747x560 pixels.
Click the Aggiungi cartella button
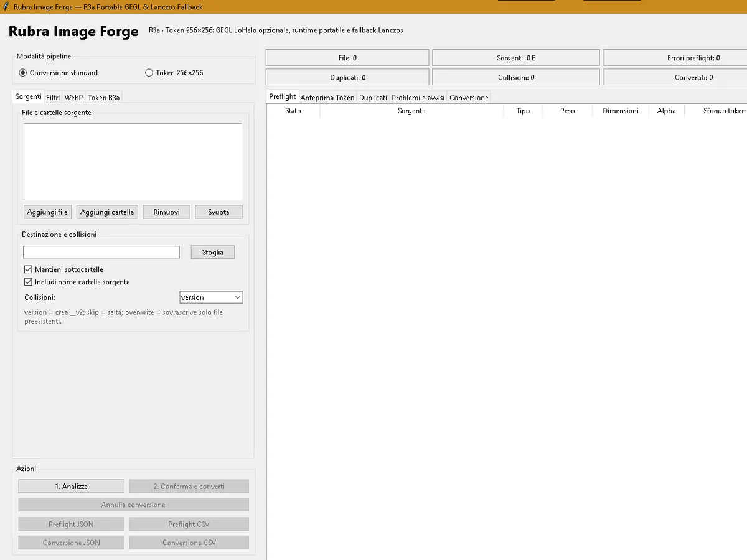pos(107,212)
